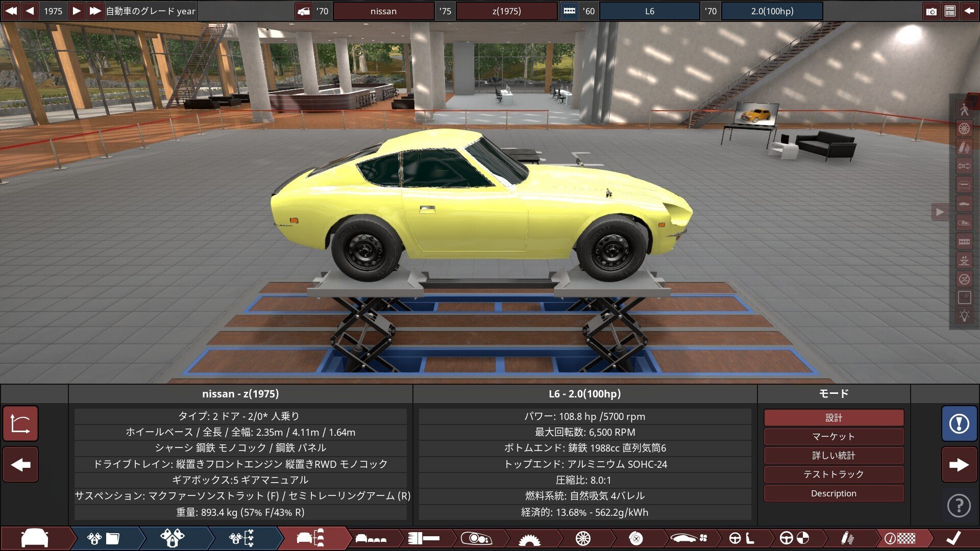This screenshot has width=980, height=551.
Task: Open the interior steering wheel and seat tab
Action: (742, 538)
